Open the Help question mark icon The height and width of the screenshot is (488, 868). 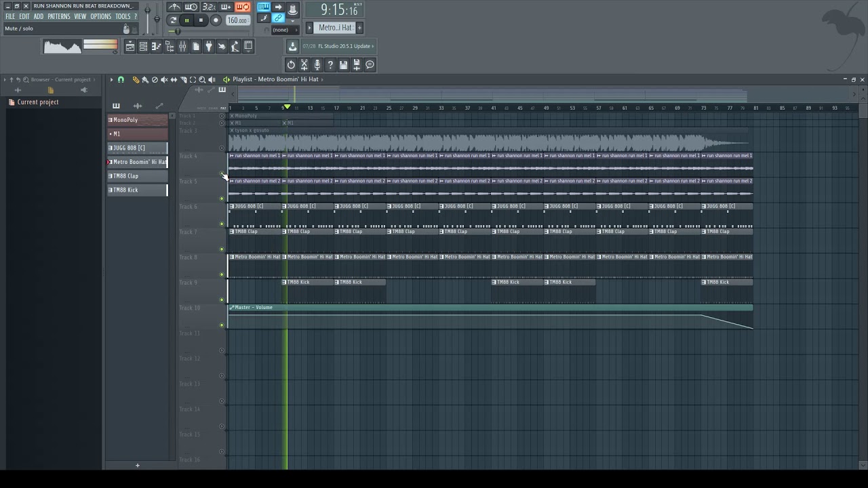330,64
